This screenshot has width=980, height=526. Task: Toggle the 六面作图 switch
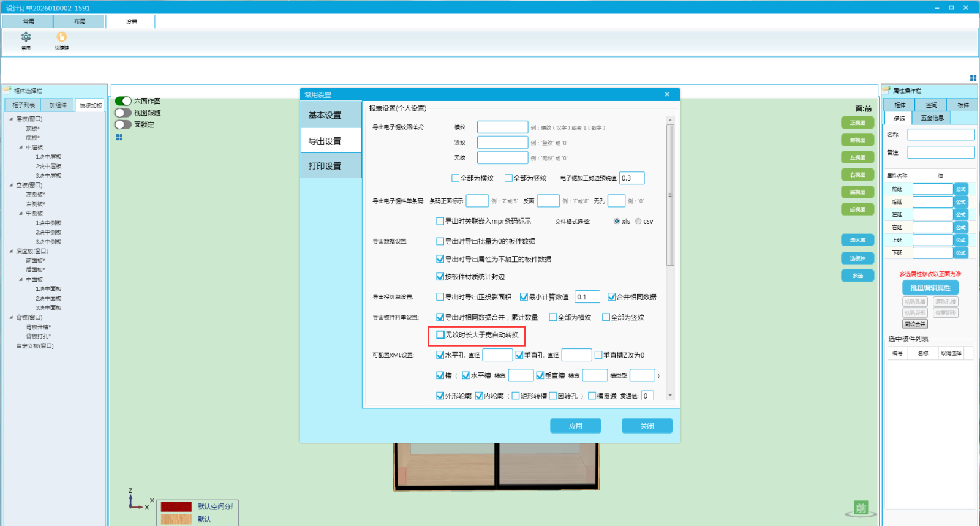coord(123,101)
